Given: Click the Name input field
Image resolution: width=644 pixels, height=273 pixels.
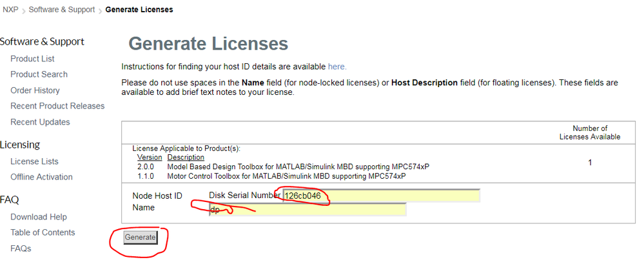Looking at the screenshot, I should click(307, 209).
